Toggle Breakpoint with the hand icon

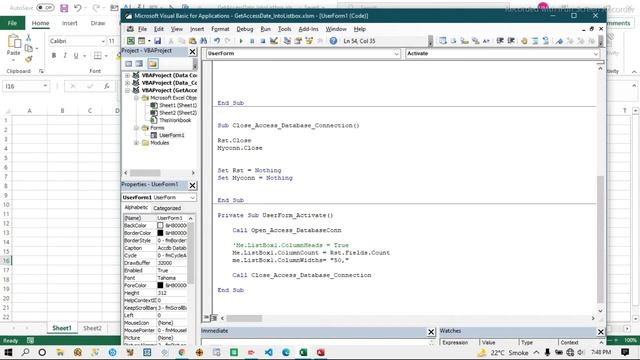coord(524,41)
